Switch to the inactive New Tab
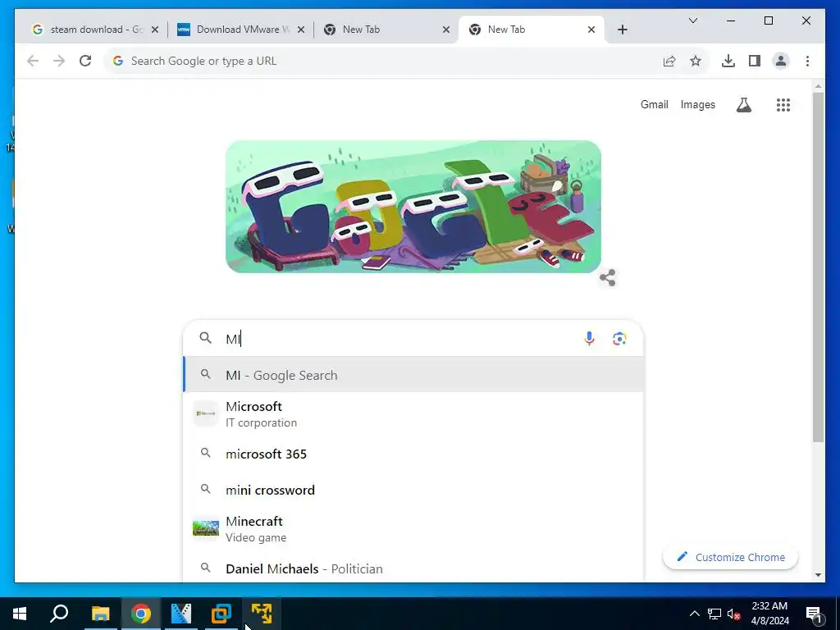The width and height of the screenshot is (840, 630). (x=386, y=30)
